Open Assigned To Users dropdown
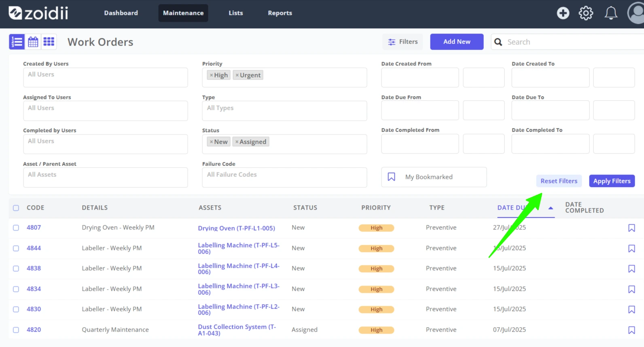 (x=105, y=111)
